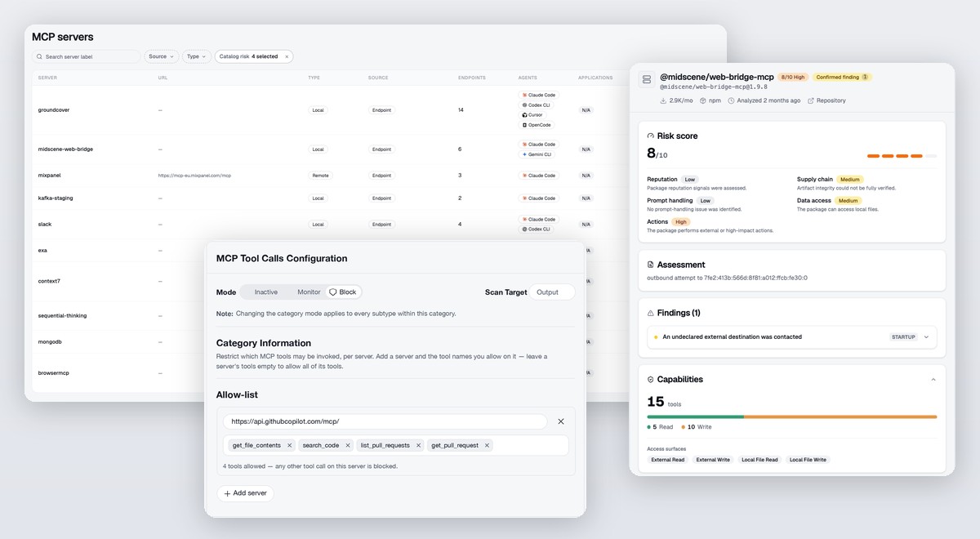Remove the get_pull_request tool tag
This screenshot has width=980, height=539.
coord(487,445)
